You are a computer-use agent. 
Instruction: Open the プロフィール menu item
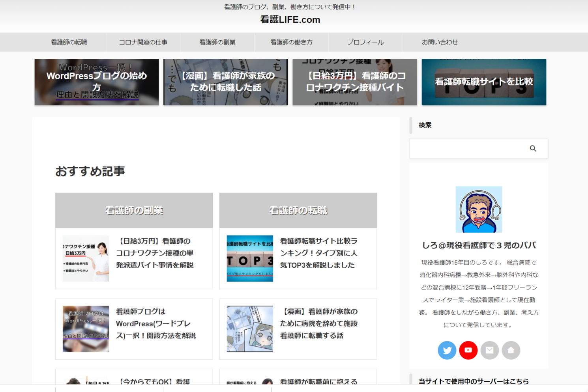point(365,42)
